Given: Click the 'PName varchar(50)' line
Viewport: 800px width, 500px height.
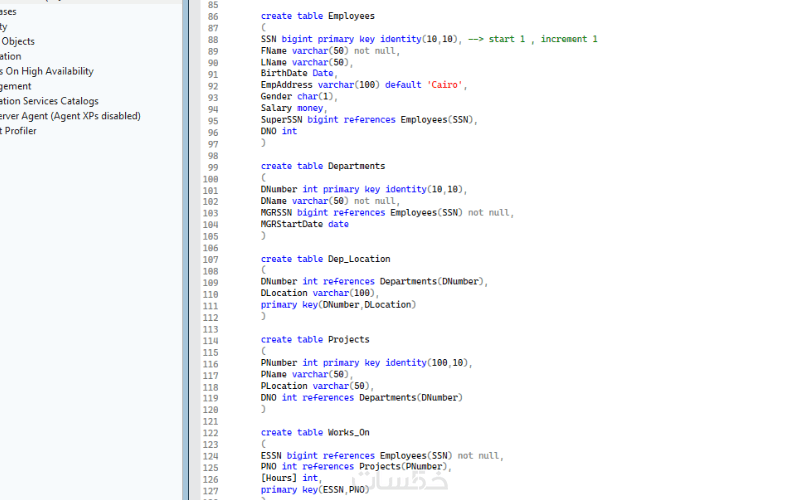Looking at the screenshot, I should click(307, 374).
